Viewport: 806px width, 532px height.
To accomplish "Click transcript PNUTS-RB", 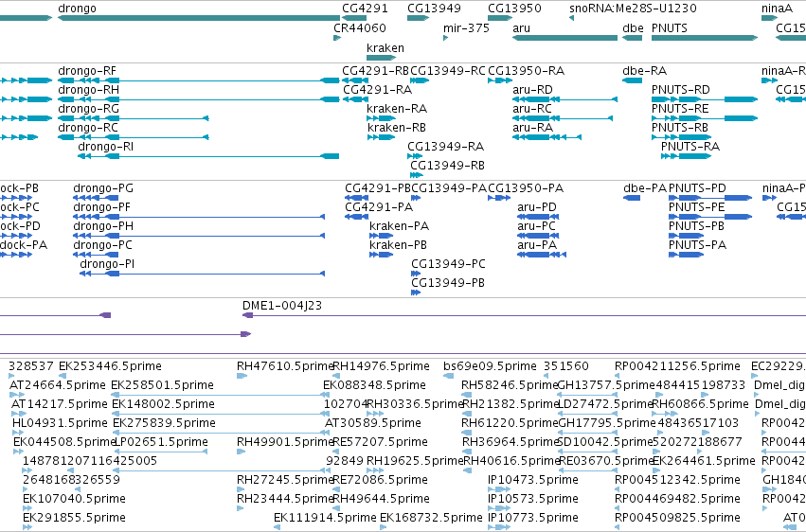I will pos(679,128).
